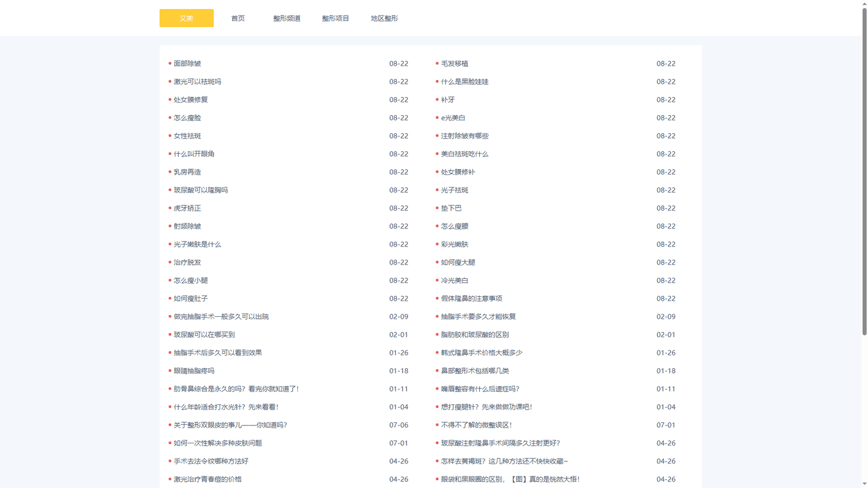Open the 彩光嫩肤 article
Image resolution: width=868 pixels, height=488 pixels.
click(x=454, y=244)
